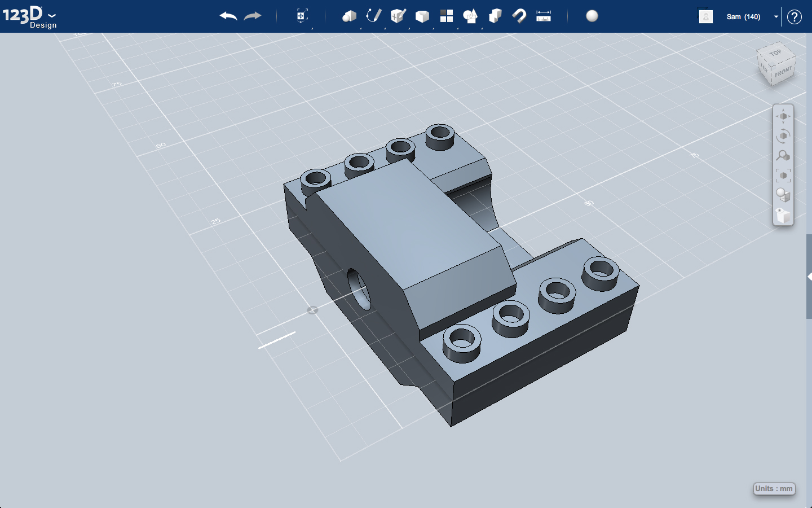This screenshot has width=812, height=508.
Task: Expand the 123D application menu chevron
Action: 51,16
